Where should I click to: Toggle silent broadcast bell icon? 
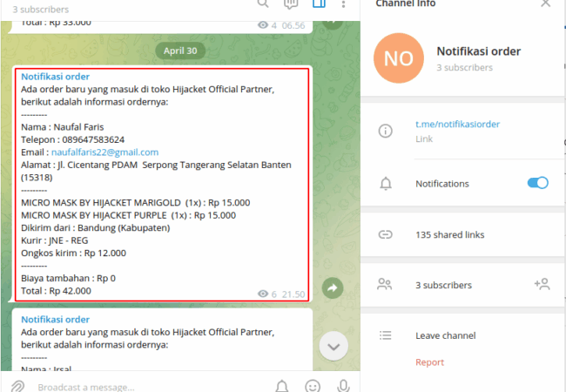coord(282,386)
